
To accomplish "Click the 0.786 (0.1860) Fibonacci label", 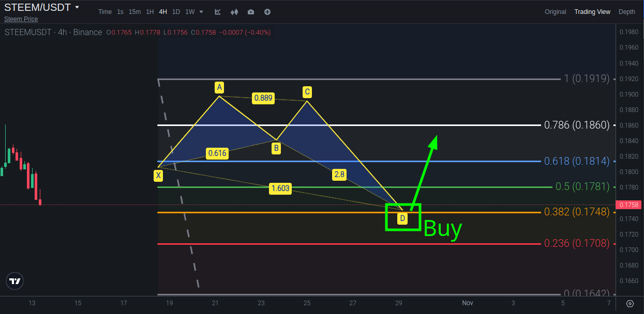I will click(x=577, y=125).
